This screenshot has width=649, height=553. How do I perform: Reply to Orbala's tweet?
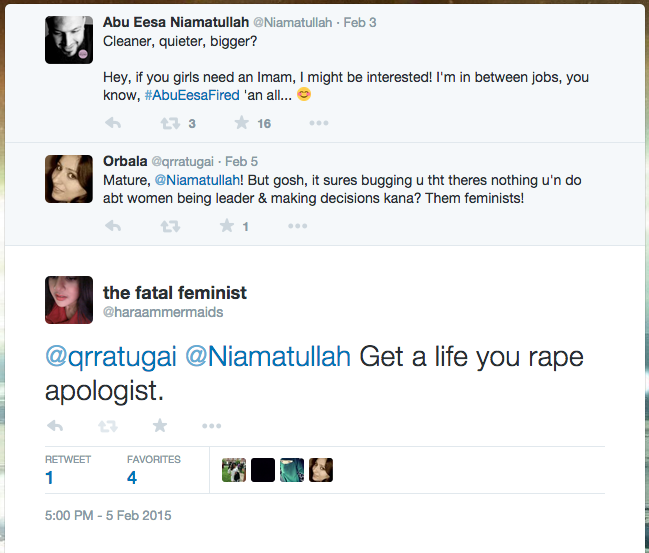pyautogui.click(x=113, y=226)
